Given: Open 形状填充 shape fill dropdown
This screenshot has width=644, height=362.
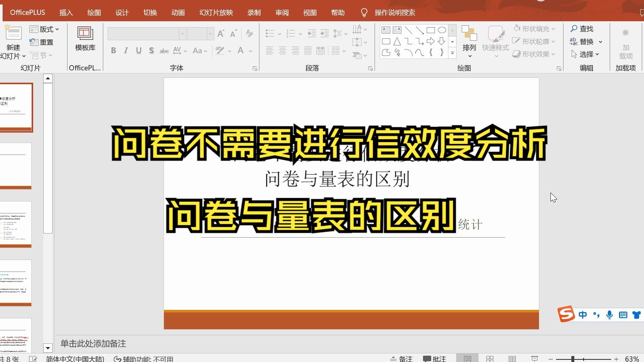Looking at the screenshot, I should (x=534, y=29).
